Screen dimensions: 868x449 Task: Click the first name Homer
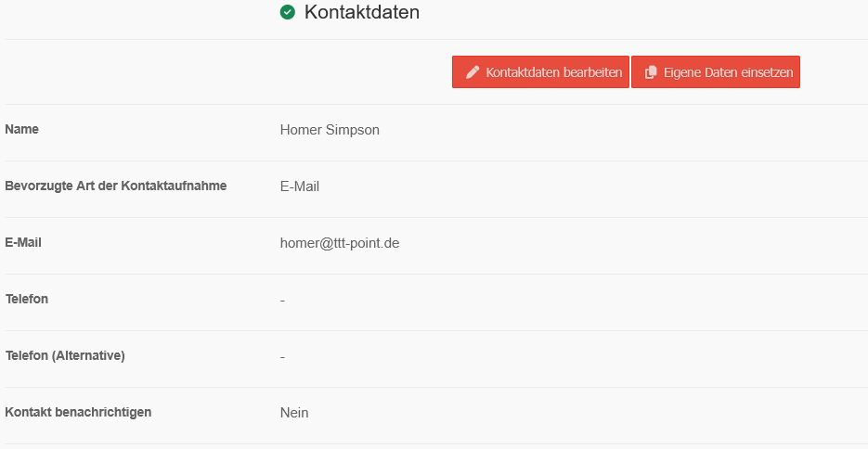click(x=301, y=130)
